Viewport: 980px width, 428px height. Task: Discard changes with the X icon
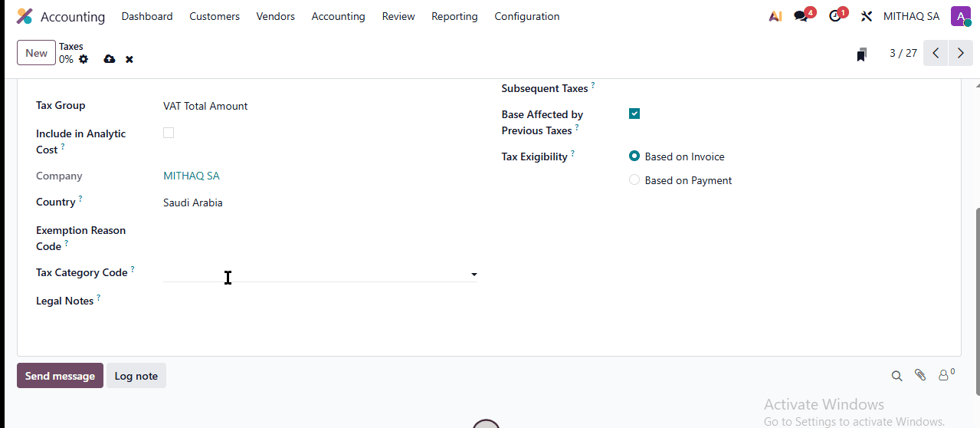129,59
